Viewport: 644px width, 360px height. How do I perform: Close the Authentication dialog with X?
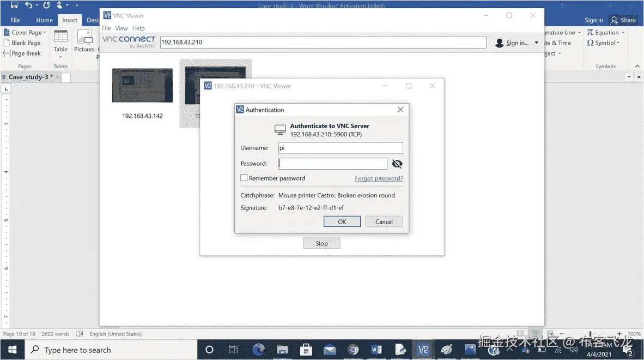click(x=400, y=109)
